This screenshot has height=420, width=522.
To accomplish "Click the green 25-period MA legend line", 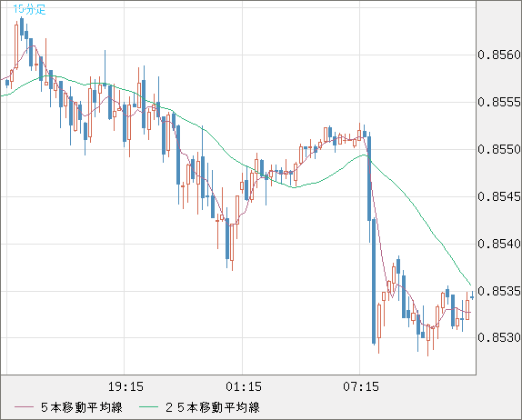I will pyautogui.click(x=148, y=407).
